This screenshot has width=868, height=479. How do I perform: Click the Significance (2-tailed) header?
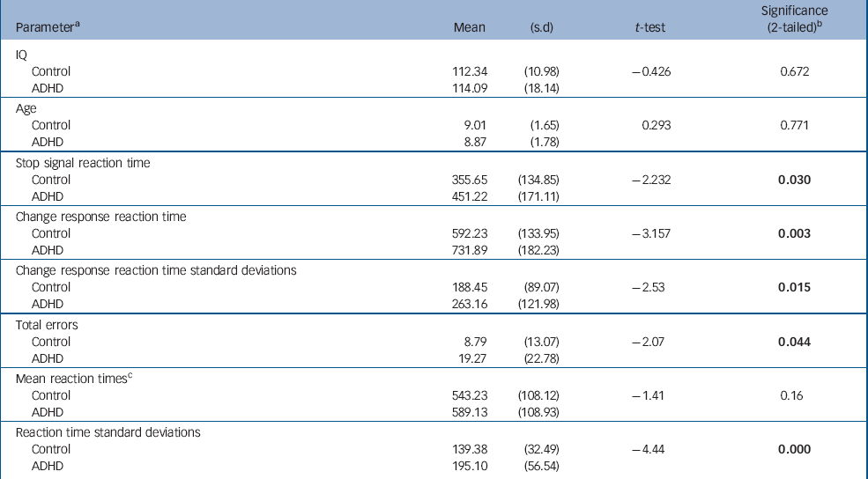[x=790, y=21]
